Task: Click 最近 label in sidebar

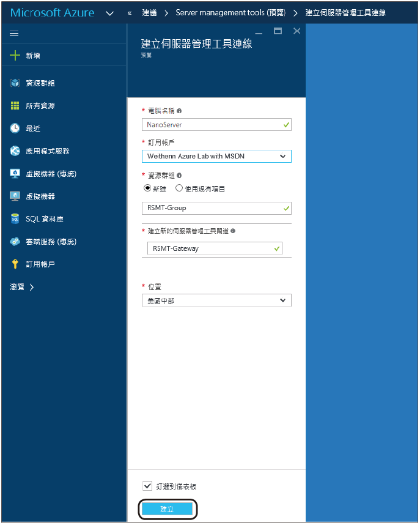Action: point(33,128)
